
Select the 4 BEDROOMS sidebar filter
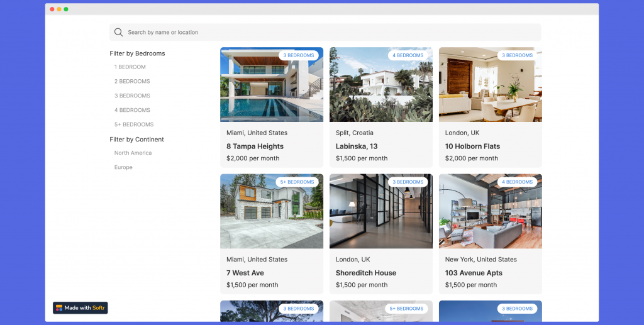click(x=132, y=110)
